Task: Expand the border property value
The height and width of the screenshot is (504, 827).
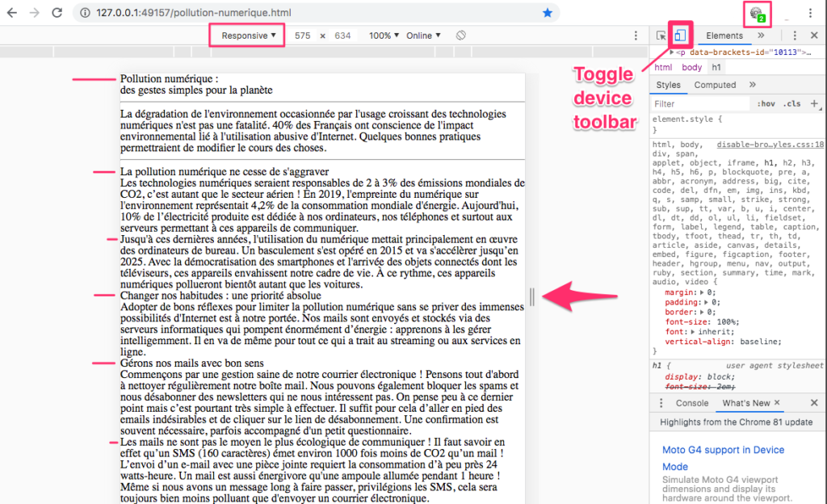Action: [702, 312]
